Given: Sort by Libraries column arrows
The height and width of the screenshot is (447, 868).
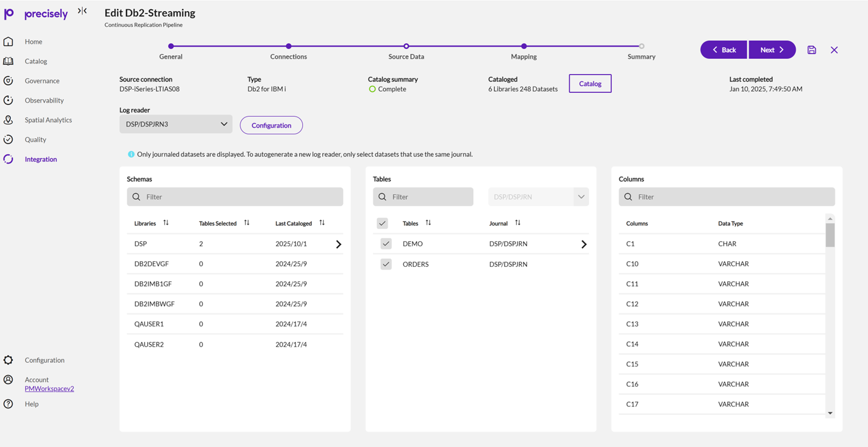Looking at the screenshot, I should pyautogui.click(x=166, y=223).
